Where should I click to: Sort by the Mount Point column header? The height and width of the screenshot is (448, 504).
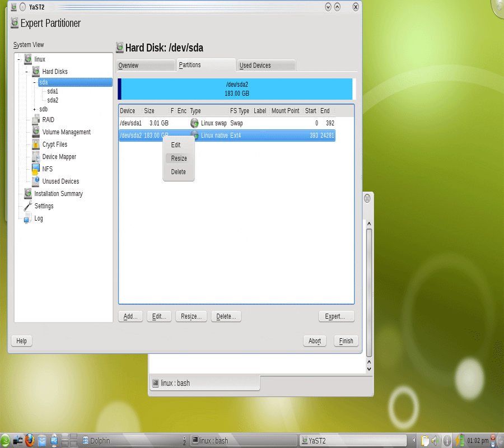click(x=286, y=110)
